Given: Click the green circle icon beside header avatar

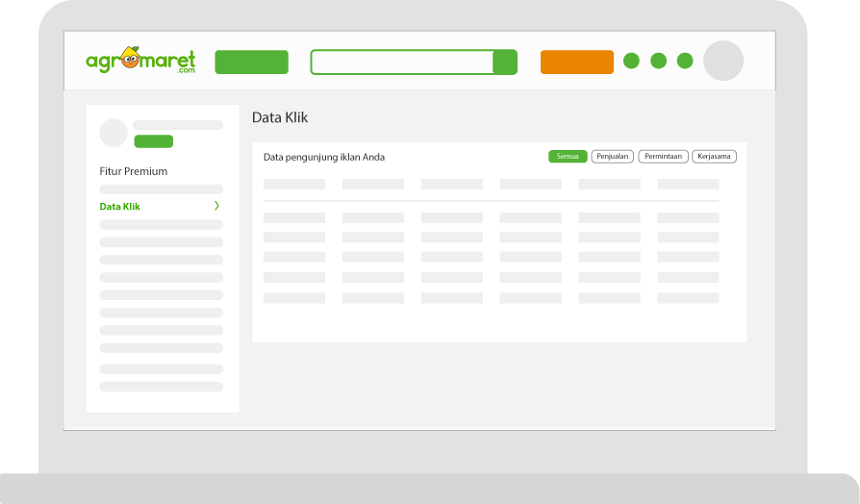Looking at the screenshot, I should [x=685, y=61].
